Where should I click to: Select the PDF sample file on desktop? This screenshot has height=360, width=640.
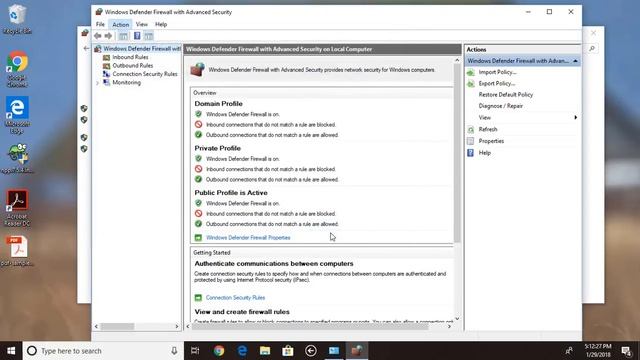pos(17,251)
